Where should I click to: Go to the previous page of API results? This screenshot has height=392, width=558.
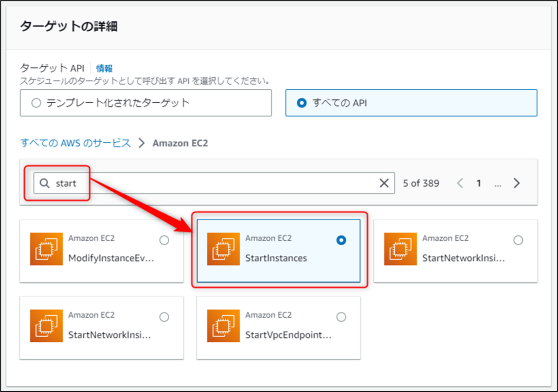click(460, 183)
